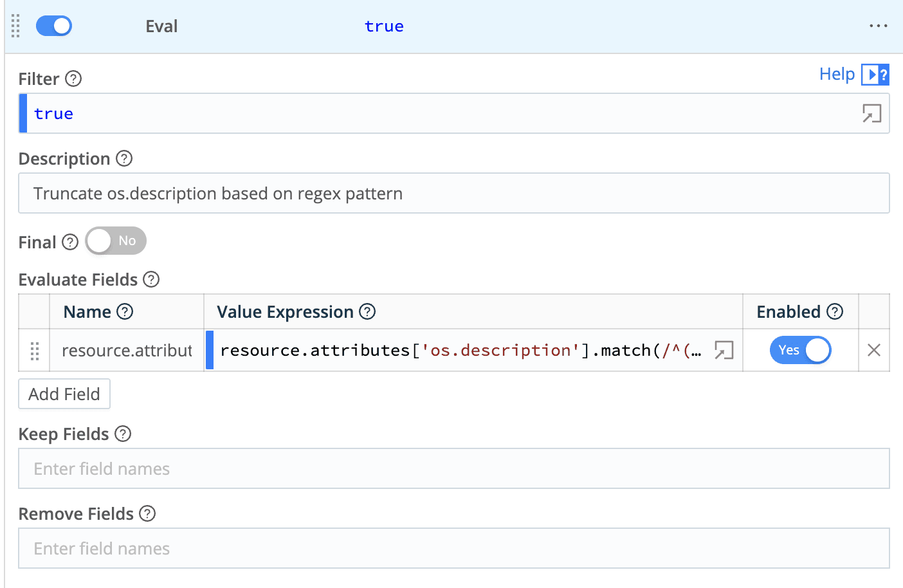Open the Help panel icon
The height and width of the screenshot is (588, 903).
875,75
